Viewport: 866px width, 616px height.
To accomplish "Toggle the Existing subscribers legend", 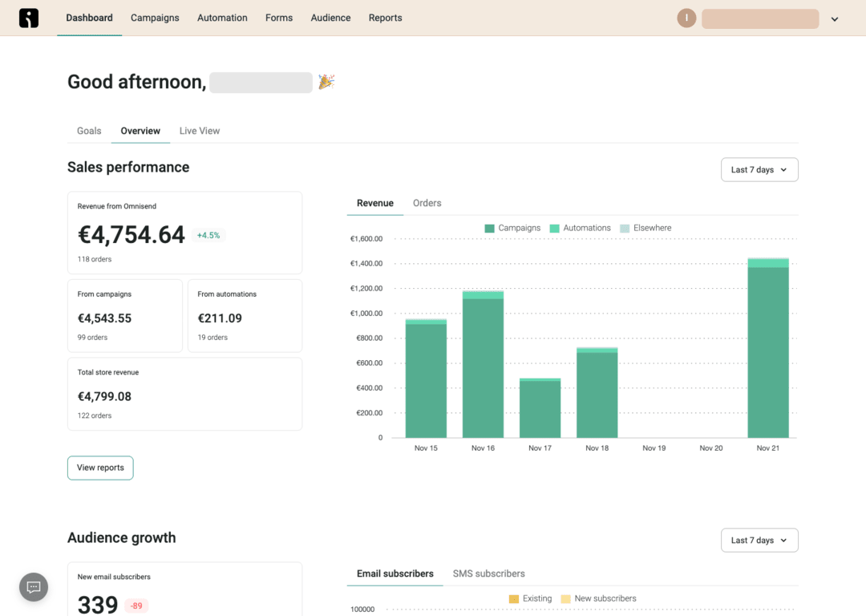I will coord(529,598).
